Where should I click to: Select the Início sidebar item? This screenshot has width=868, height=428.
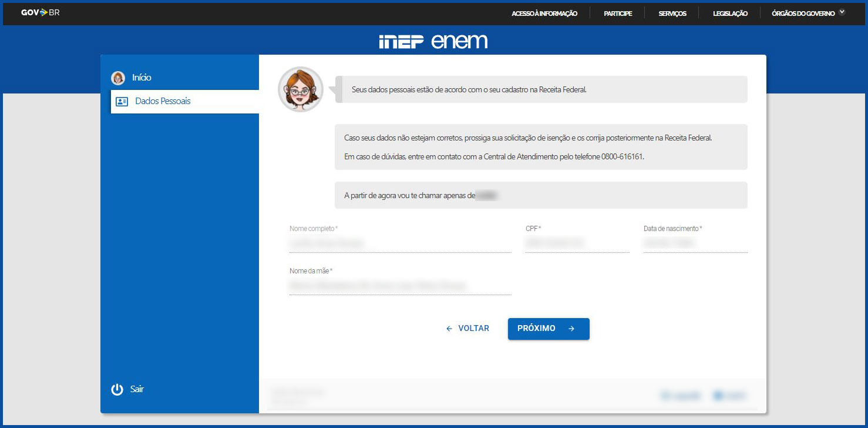(142, 78)
